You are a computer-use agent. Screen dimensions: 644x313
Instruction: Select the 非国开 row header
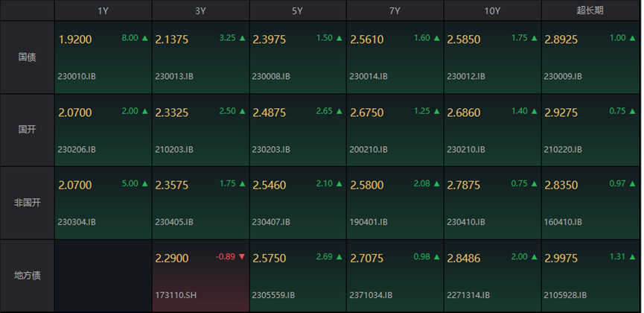point(28,203)
